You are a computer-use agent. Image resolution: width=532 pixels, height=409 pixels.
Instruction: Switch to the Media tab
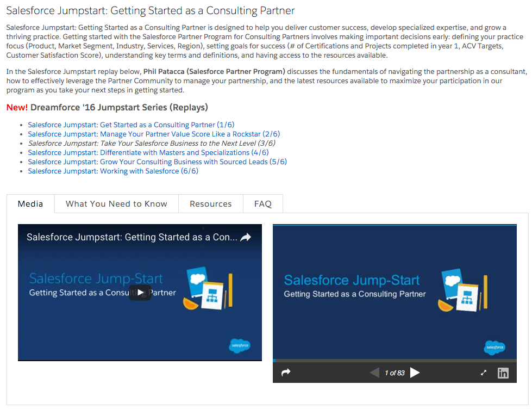coord(30,204)
